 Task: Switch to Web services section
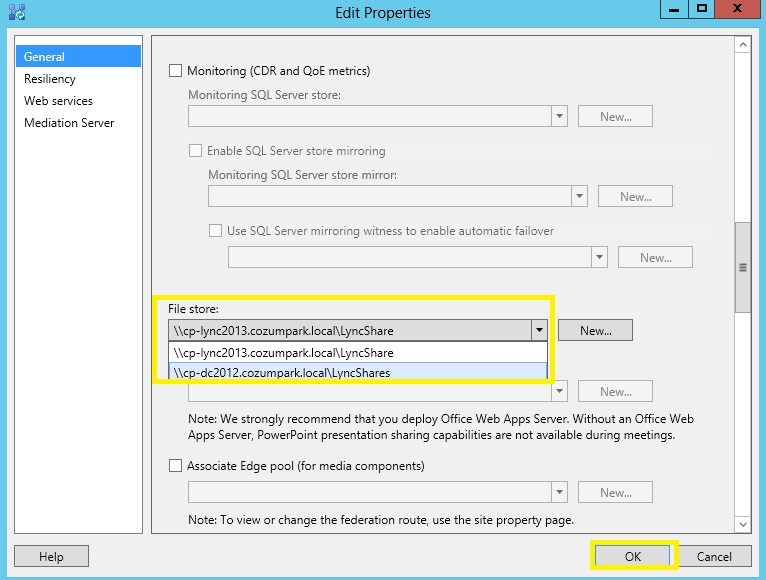click(58, 101)
